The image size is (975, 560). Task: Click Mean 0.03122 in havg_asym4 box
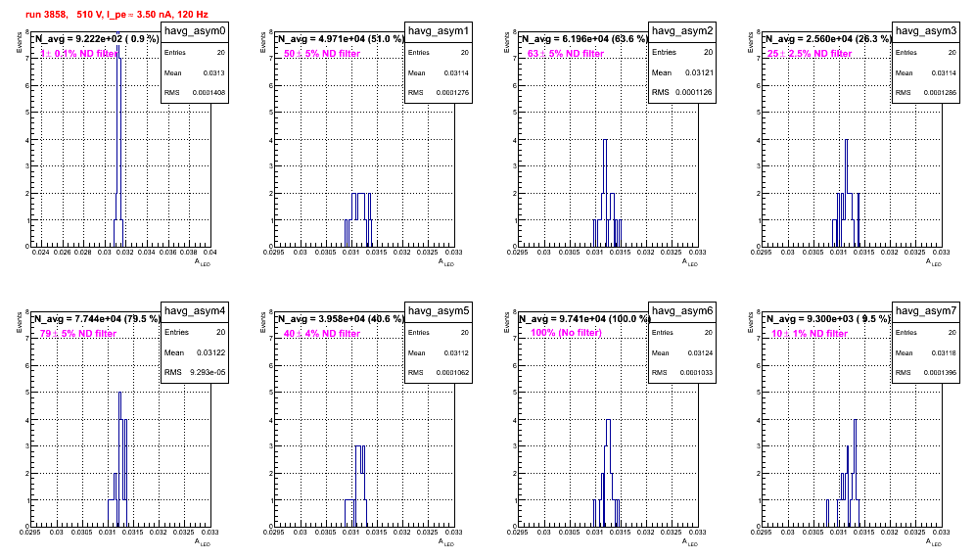pyautogui.click(x=195, y=352)
